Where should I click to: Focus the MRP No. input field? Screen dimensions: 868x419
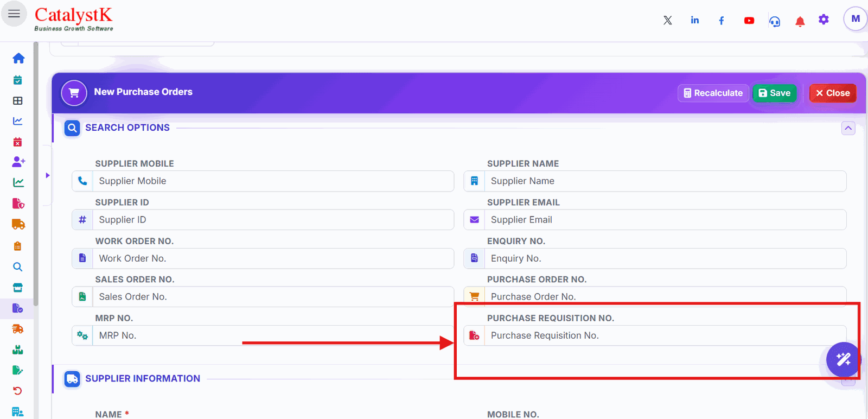point(273,335)
